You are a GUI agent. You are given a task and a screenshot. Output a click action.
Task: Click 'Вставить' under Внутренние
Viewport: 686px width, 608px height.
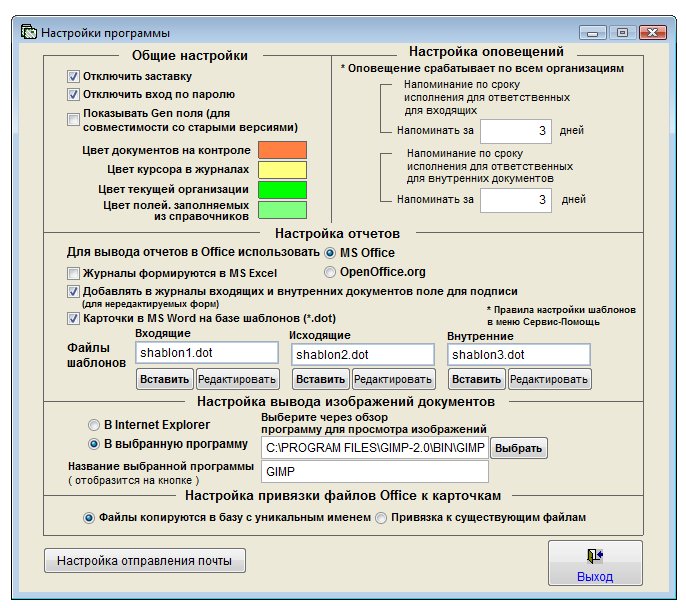(476, 379)
